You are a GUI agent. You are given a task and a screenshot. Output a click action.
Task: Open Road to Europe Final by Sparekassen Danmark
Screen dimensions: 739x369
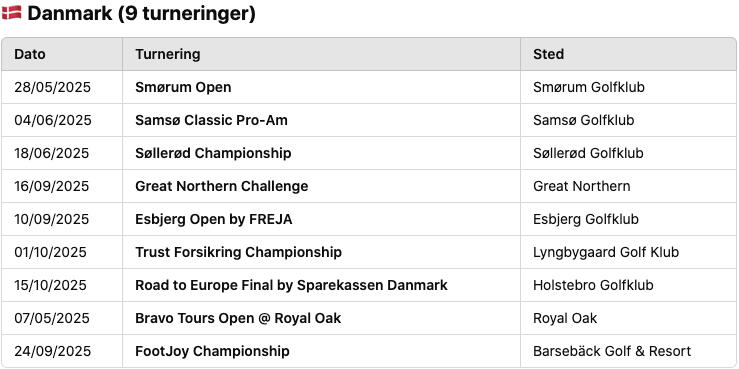(x=291, y=285)
